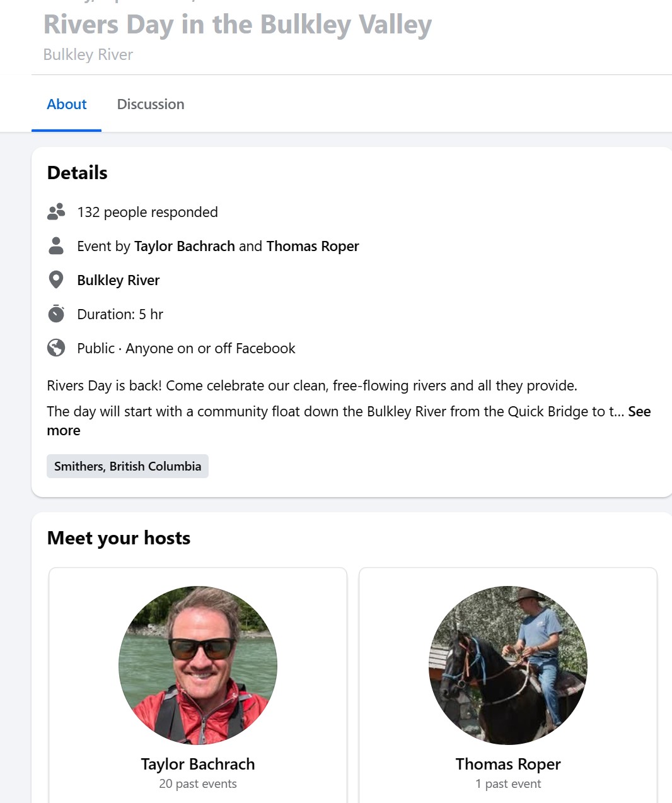Viewport: 672px width, 803px height.
Task: Open Thomas Roper's horseback profile photo
Action: coord(508,665)
